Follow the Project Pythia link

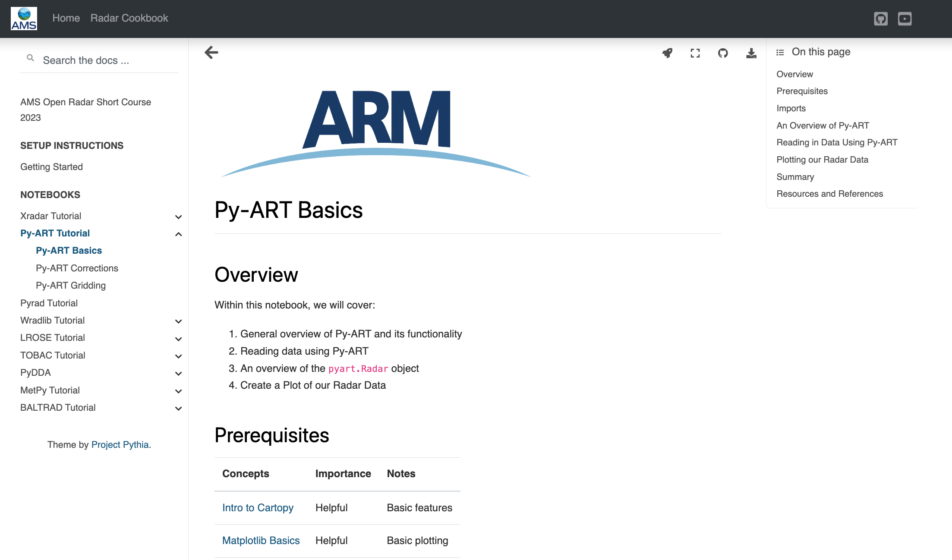(120, 445)
